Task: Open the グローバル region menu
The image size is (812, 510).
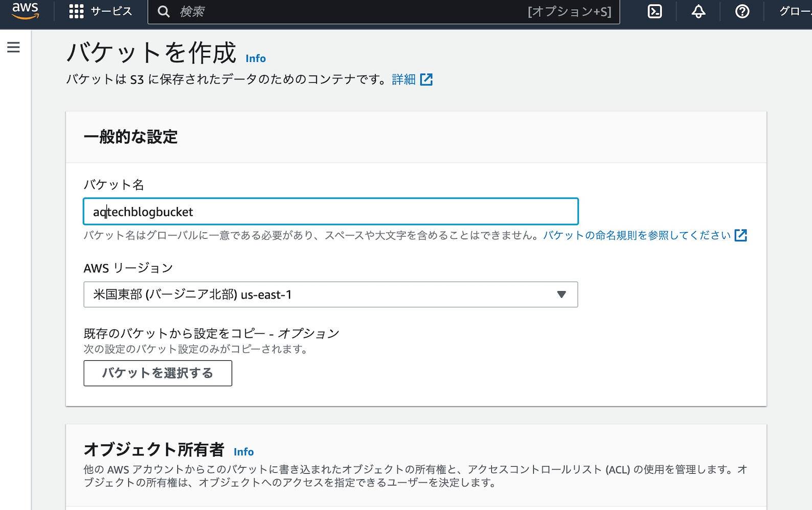Action: point(795,11)
